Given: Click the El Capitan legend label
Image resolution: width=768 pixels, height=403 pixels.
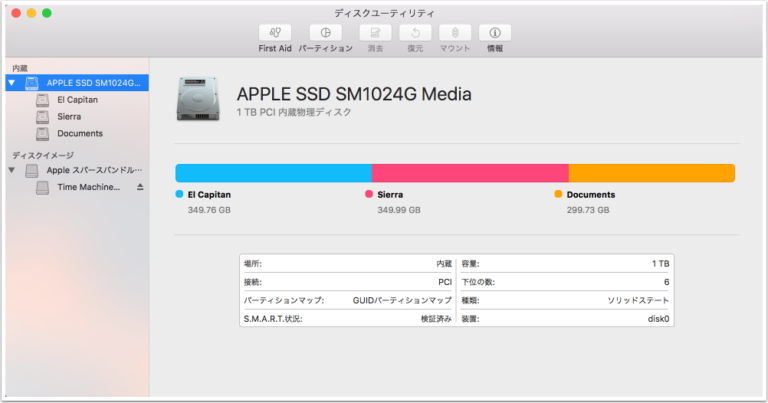Looking at the screenshot, I should click(209, 194).
